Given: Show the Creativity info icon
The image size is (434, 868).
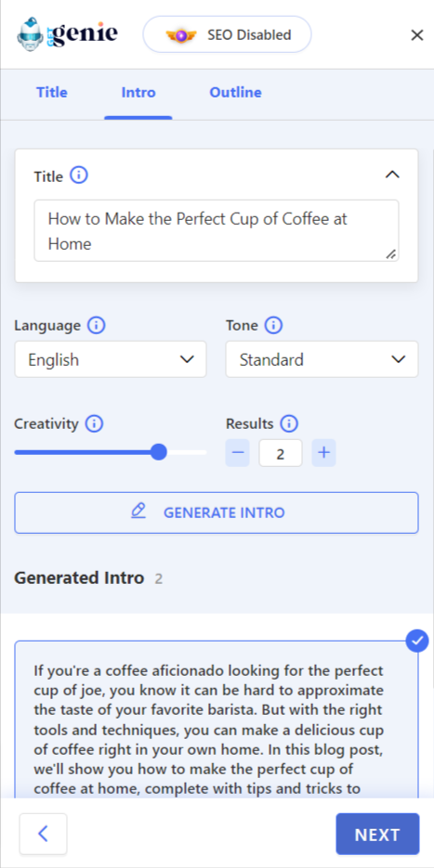Looking at the screenshot, I should [94, 424].
